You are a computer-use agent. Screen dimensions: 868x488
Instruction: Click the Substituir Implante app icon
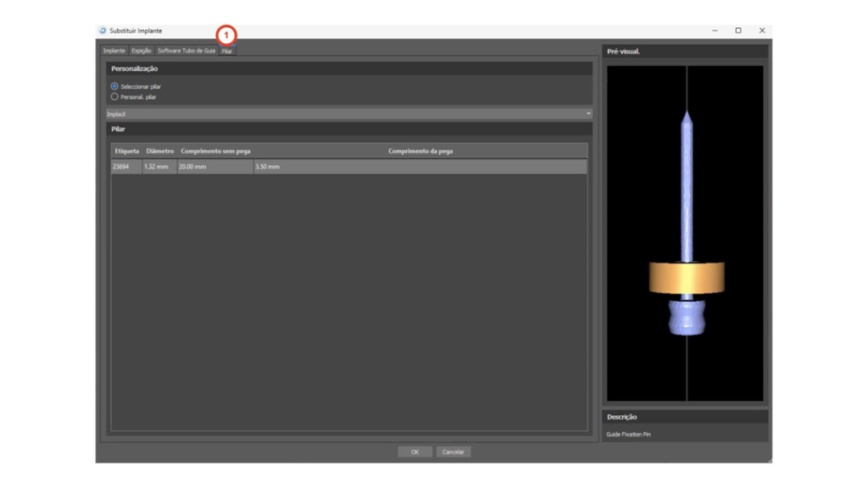click(x=103, y=30)
